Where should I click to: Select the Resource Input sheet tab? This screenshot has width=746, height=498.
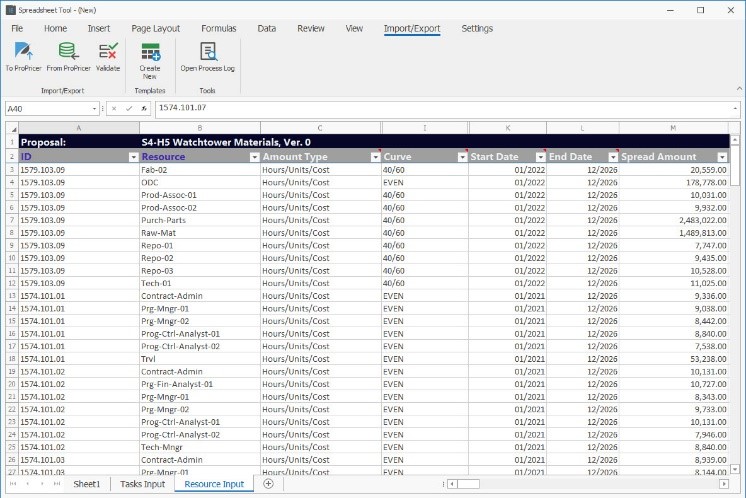coord(214,484)
